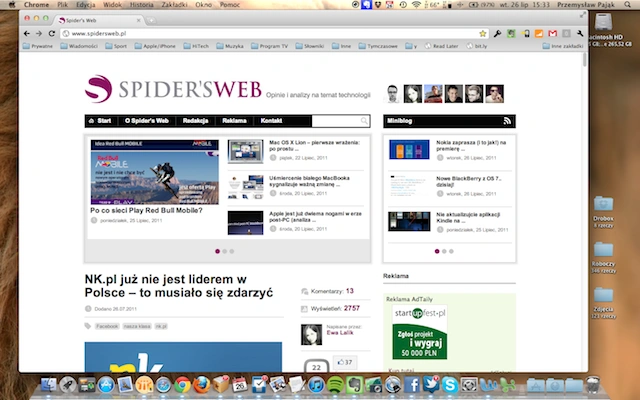Open Safari from the Dock
The image size is (640, 400).
(x=163, y=384)
